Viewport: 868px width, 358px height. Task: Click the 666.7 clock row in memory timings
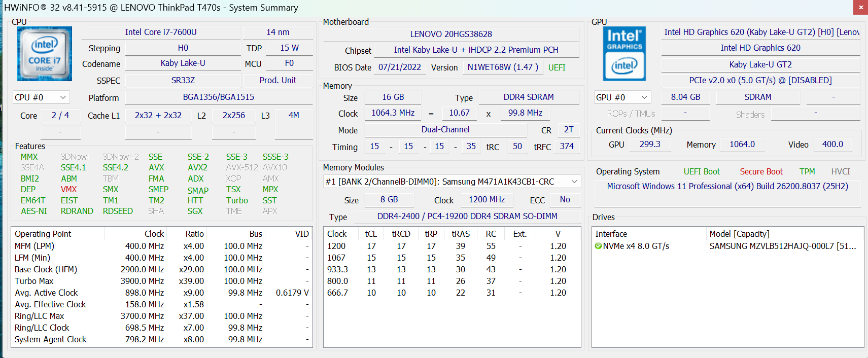(x=452, y=293)
